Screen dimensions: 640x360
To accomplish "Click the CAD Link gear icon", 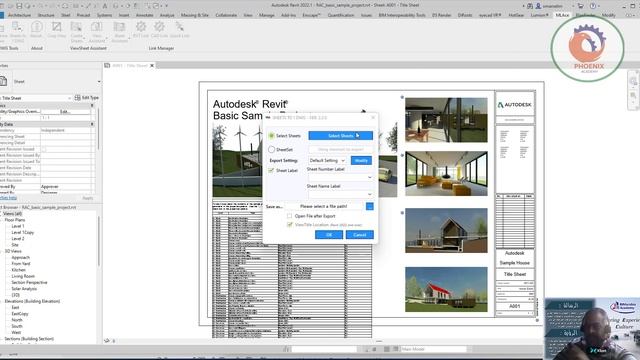I will pyautogui.click(x=159, y=27).
